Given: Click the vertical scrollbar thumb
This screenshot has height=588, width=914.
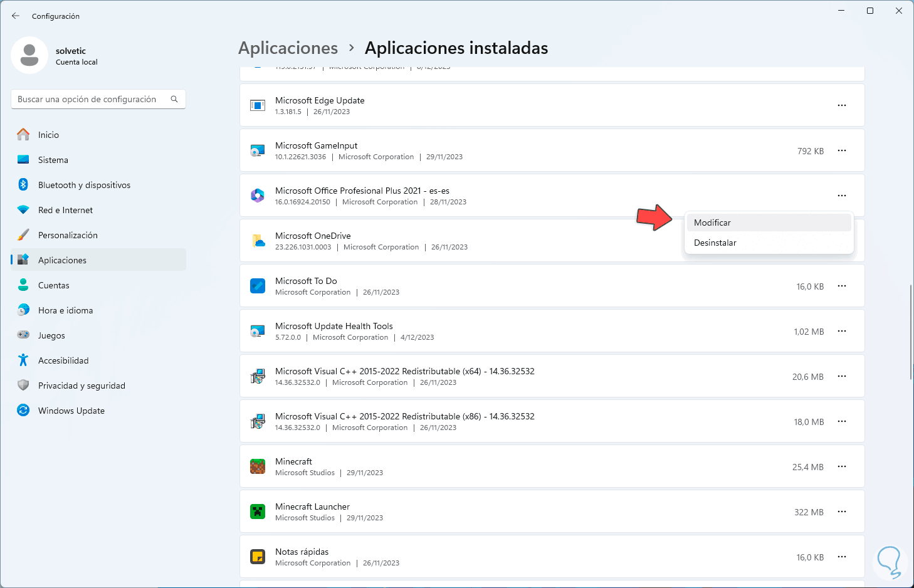Looking at the screenshot, I should [911, 332].
